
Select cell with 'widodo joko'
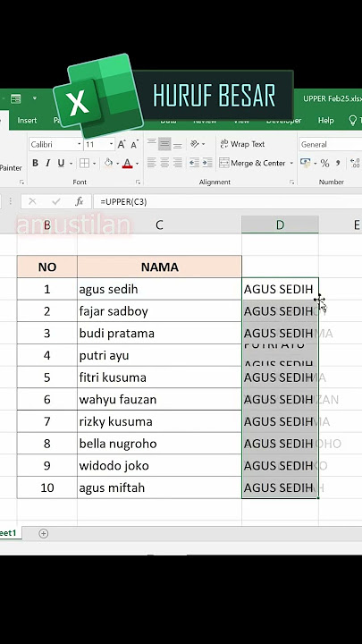pos(159,466)
